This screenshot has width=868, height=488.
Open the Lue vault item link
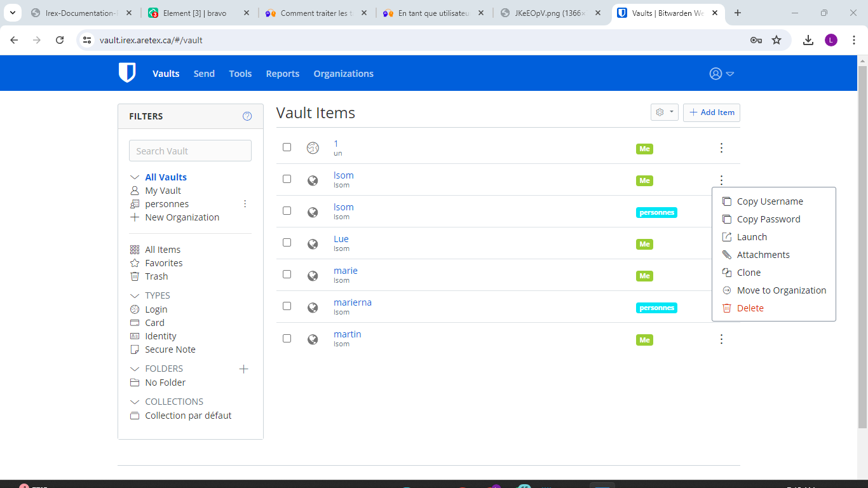coord(341,239)
